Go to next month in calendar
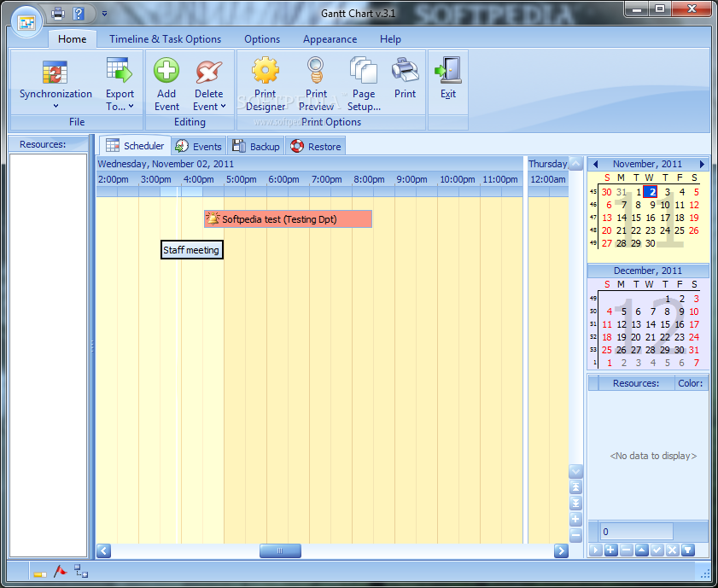This screenshot has width=718, height=588. pyautogui.click(x=702, y=164)
